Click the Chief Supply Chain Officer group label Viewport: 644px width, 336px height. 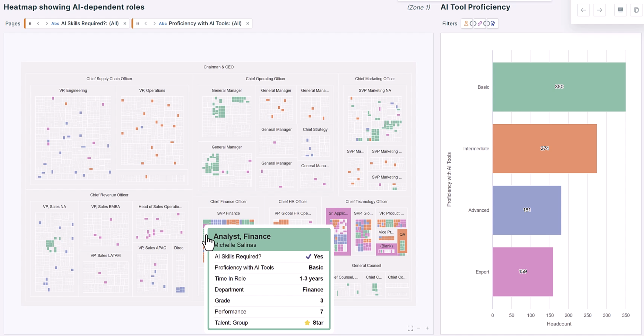click(x=109, y=79)
